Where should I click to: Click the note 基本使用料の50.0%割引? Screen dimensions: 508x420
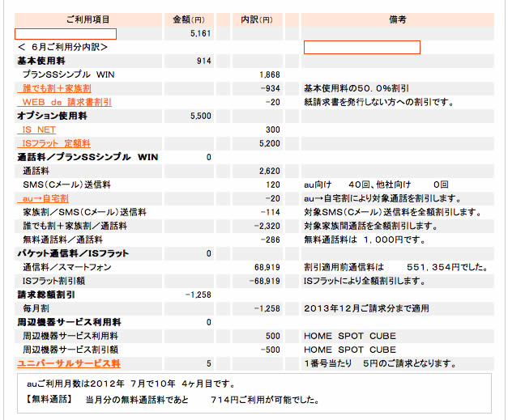click(x=356, y=88)
